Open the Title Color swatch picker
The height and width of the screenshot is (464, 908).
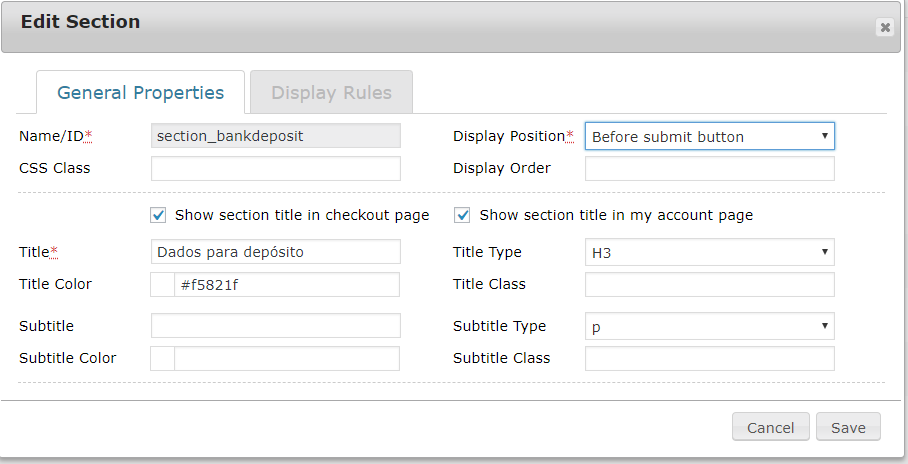click(x=163, y=285)
